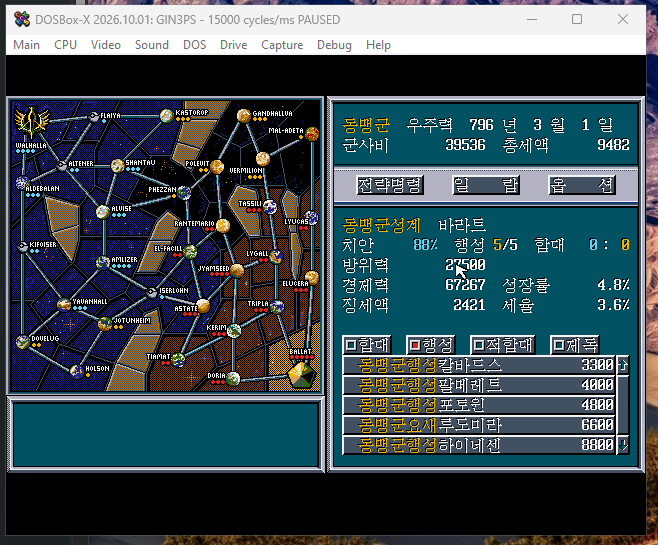658x545 pixels.
Task: Select the El-Facill planet icon
Action: tap(190, 251)
